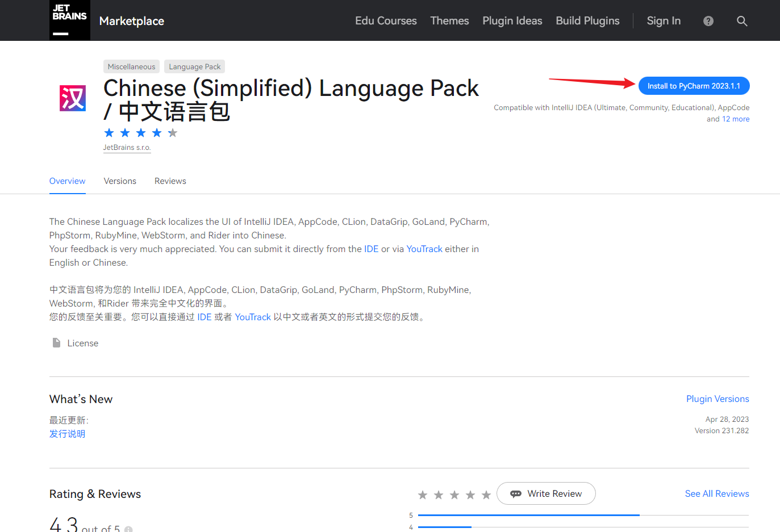Open Marketplace home link
The image size is (780, 532).
click(132, 21)
